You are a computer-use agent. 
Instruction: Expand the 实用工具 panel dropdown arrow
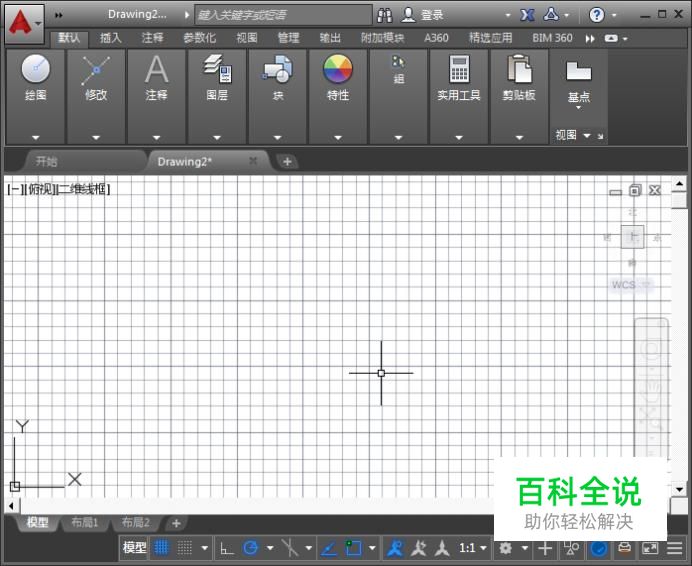[459, 138]
